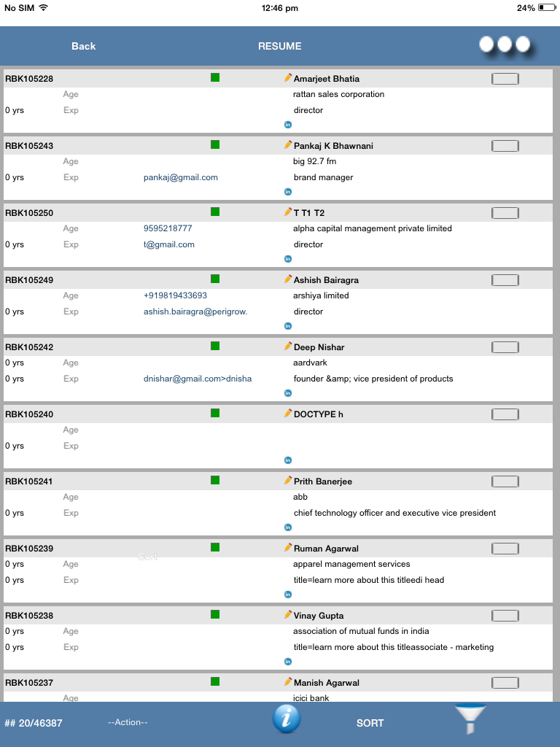Viewport: 560px width, 747px height.
Task: Select green status square of RBK105240
Action: [215, 413]
